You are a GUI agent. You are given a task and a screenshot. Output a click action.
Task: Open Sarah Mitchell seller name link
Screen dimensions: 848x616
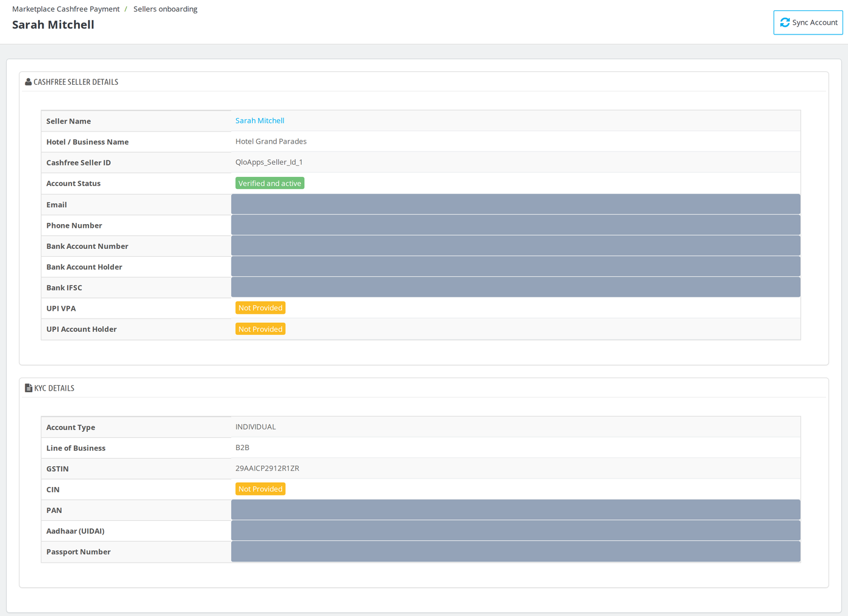(260, 121)
